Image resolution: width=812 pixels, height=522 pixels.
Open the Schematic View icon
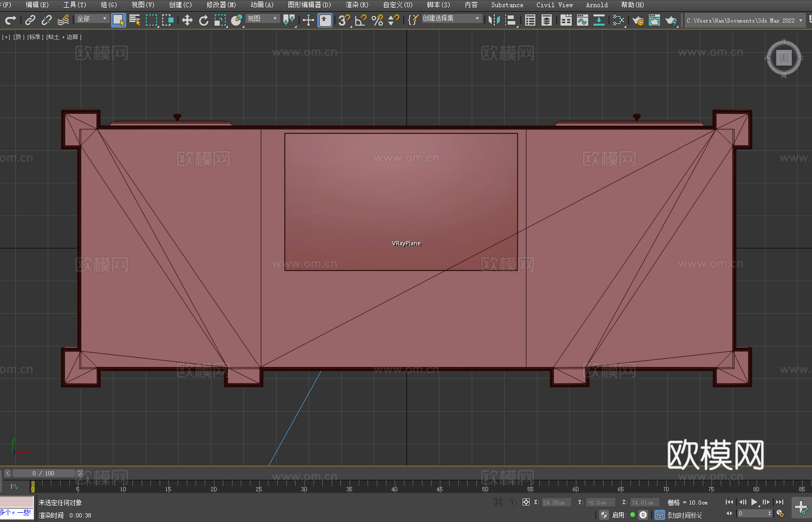click(618, 20)
